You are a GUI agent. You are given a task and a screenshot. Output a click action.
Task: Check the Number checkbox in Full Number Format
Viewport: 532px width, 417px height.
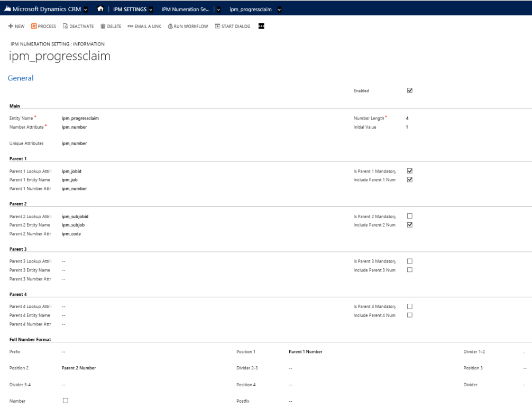66,401
